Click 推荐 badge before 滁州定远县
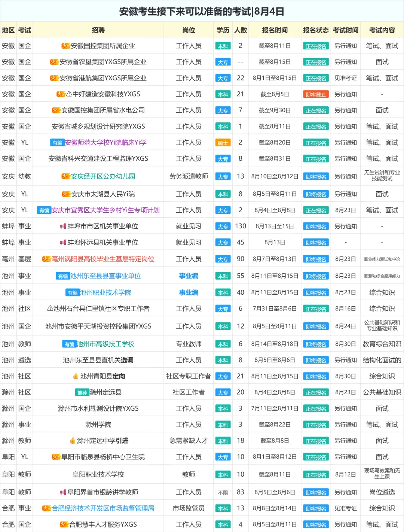Screen dimensions: 404x532 point(82,392)
